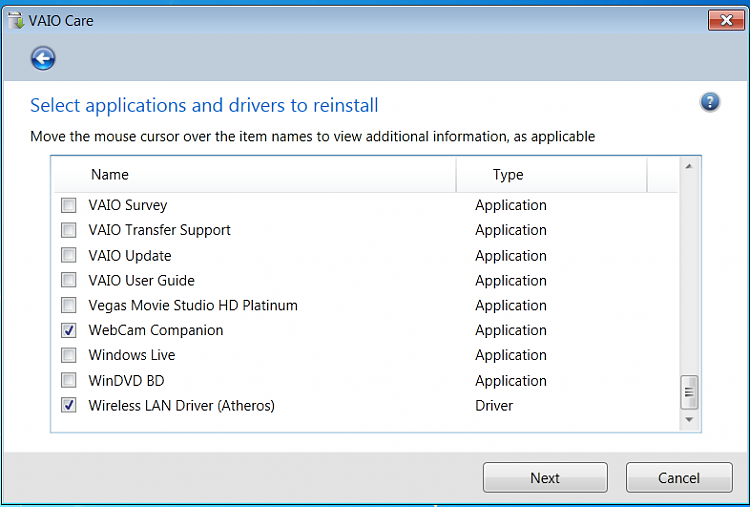Click the Application type for WinDVD BD

point(510,381)
